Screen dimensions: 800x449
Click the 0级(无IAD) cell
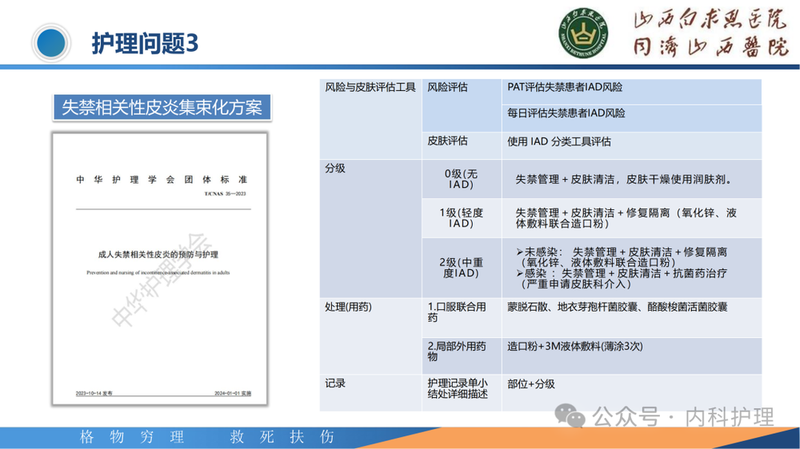tap(462, 179)
